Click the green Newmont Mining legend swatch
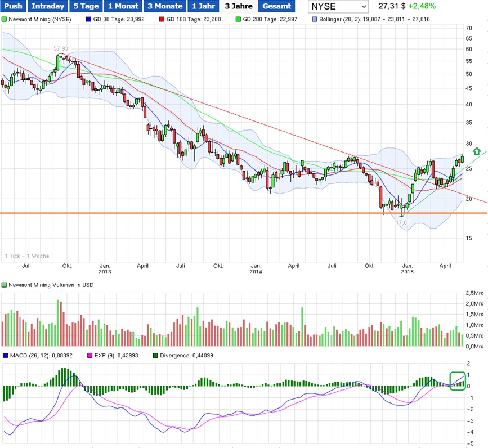The height and width of the screenshot is (448, 488). click(5, 19)
